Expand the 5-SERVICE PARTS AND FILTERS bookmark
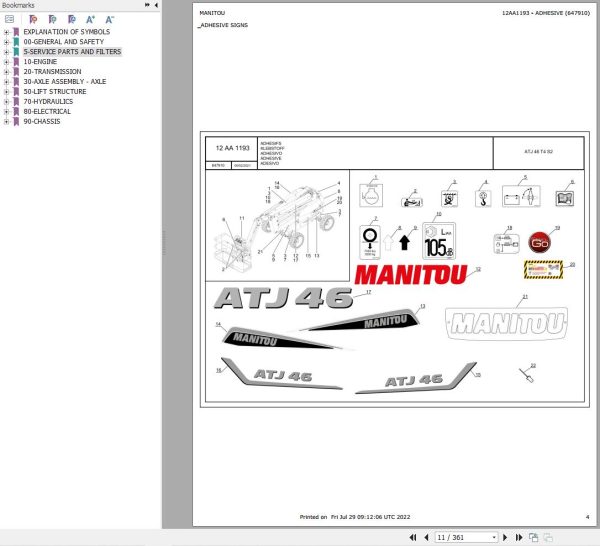The height and width of the screenshot is (546, 600). pyautogui.click(x=6, y=52)
